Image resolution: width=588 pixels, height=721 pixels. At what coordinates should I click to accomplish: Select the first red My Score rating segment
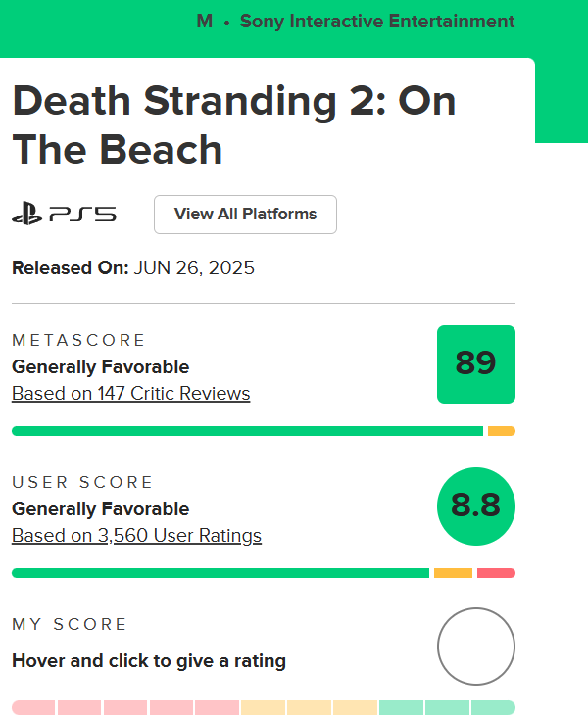click(x=33, y=707)
